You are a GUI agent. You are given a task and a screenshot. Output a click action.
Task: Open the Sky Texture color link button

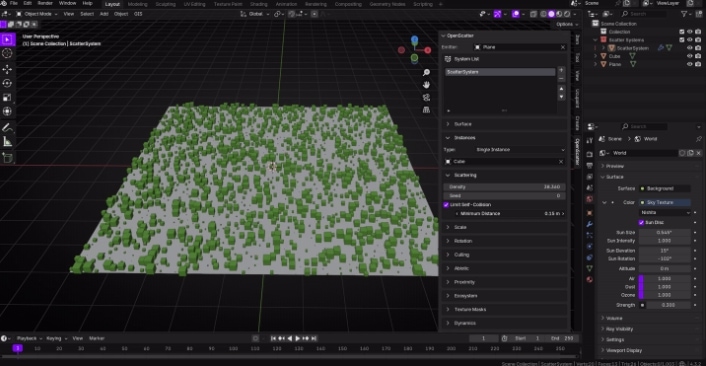pos(665,203)
